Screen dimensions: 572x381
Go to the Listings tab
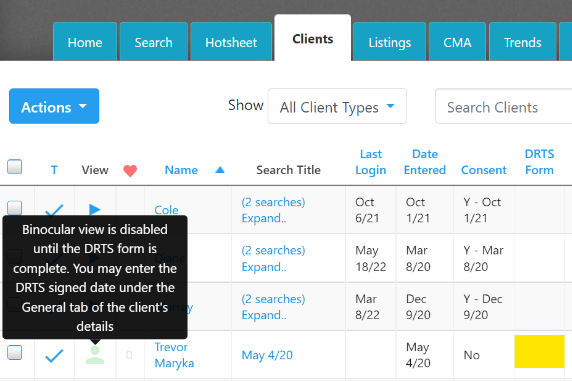[390, 42]
